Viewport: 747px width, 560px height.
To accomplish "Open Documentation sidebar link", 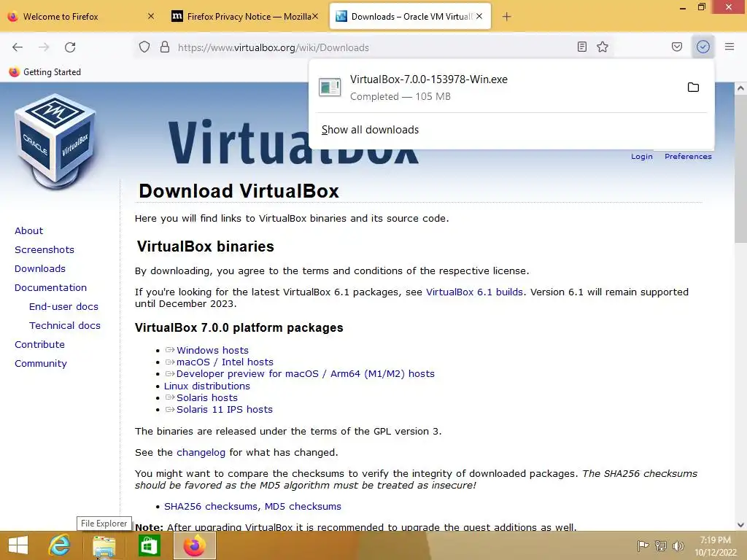I will click(x=50, y=288).
